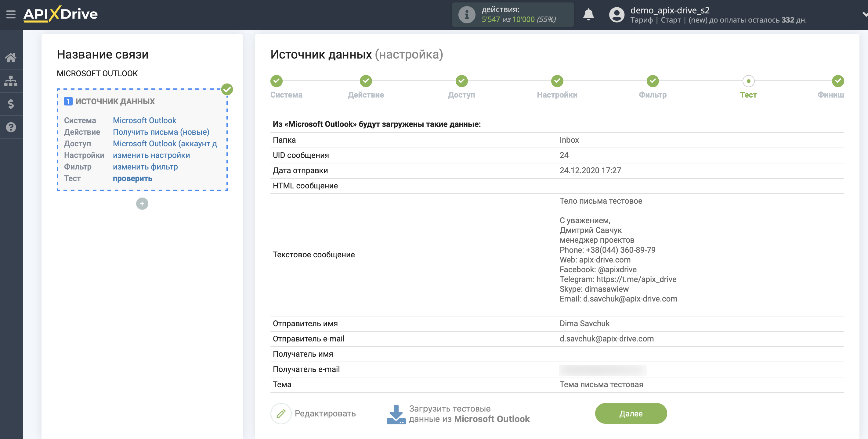Click the completed Настройки step checkmark

(x=556, y=80)
